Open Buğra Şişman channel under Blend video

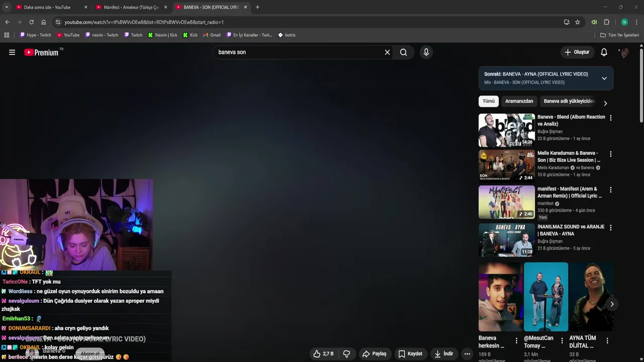(550, 132)
